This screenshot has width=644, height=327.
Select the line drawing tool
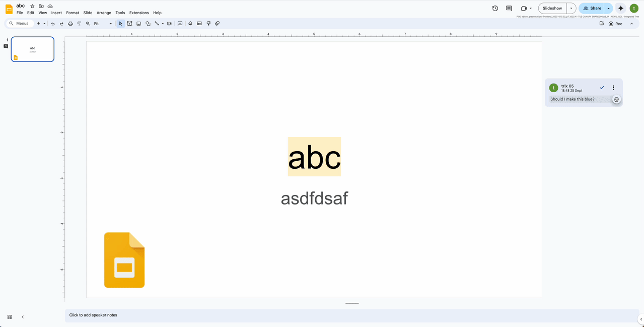pyautogui.click(x=157, y=23)
